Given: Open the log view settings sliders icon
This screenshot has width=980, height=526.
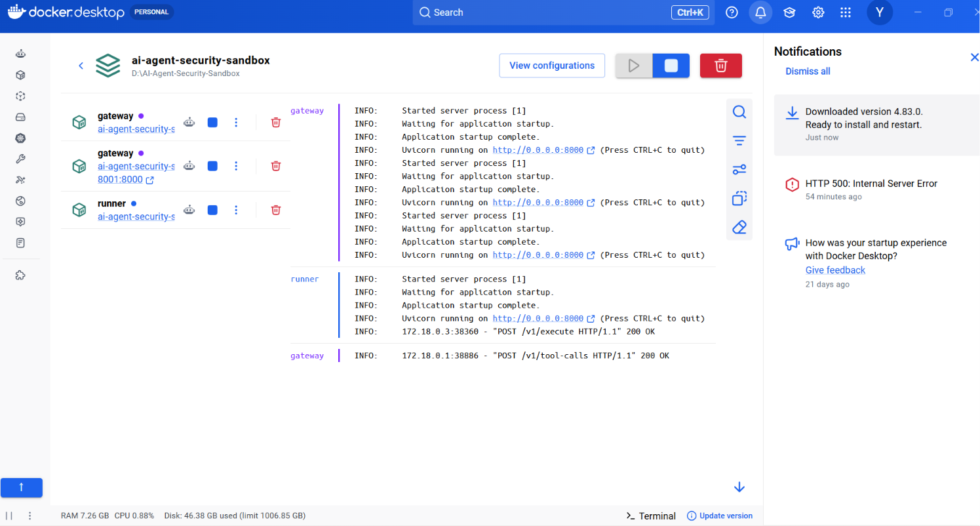Looking at the screenshot, I should (739, 170).
